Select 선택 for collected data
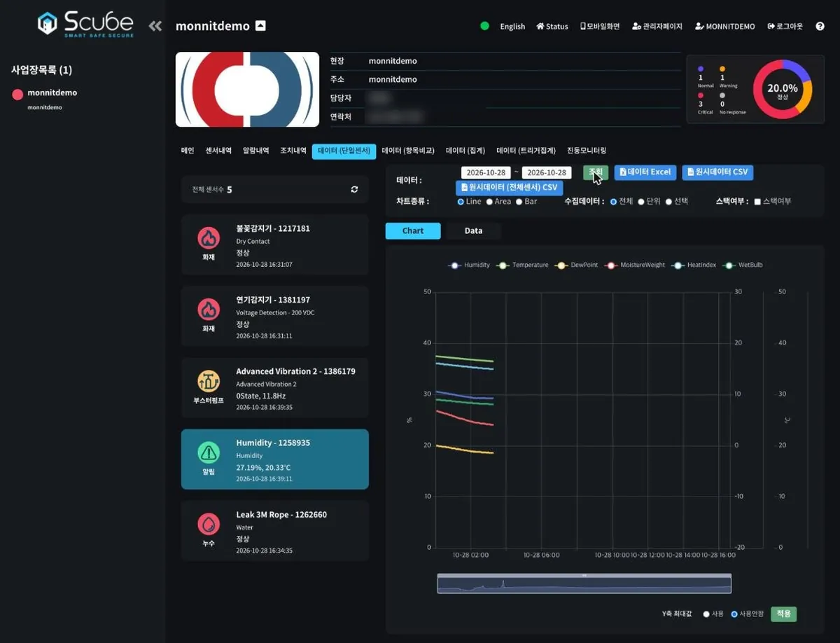The image size is (840, 643). (668, 202)
